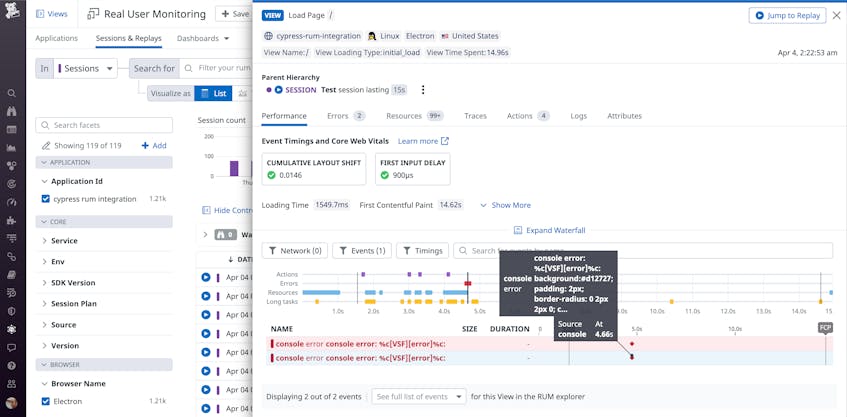Collapse the Application Id facet
The height and width of the screenshot is (417, 847).
click(x=44, y=181)
